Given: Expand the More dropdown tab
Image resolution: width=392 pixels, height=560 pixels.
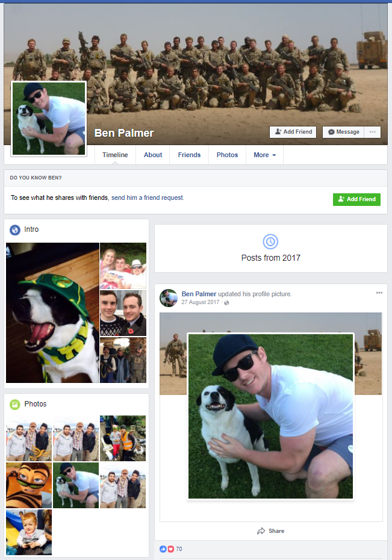Looking at the screenshot, I should point(264,155).
